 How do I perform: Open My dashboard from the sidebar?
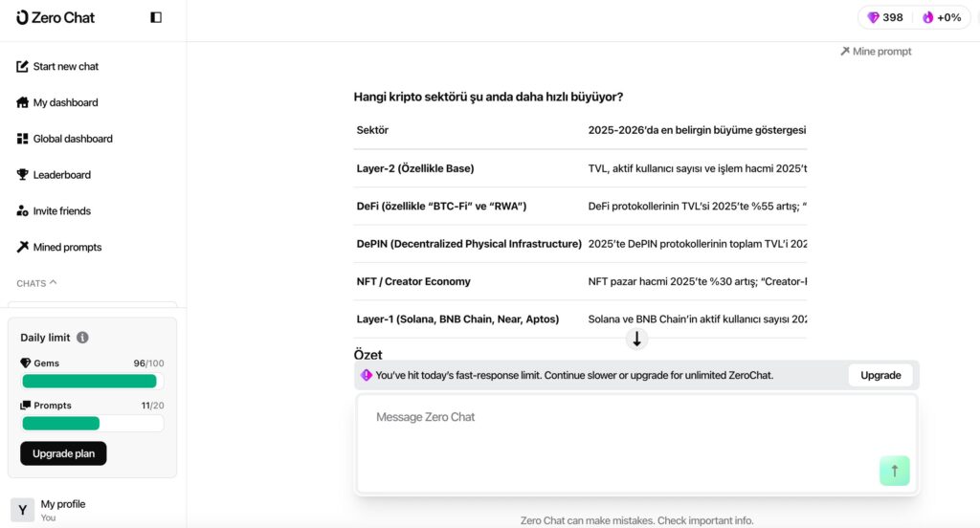pyautogui.click(x=65, y=102)
